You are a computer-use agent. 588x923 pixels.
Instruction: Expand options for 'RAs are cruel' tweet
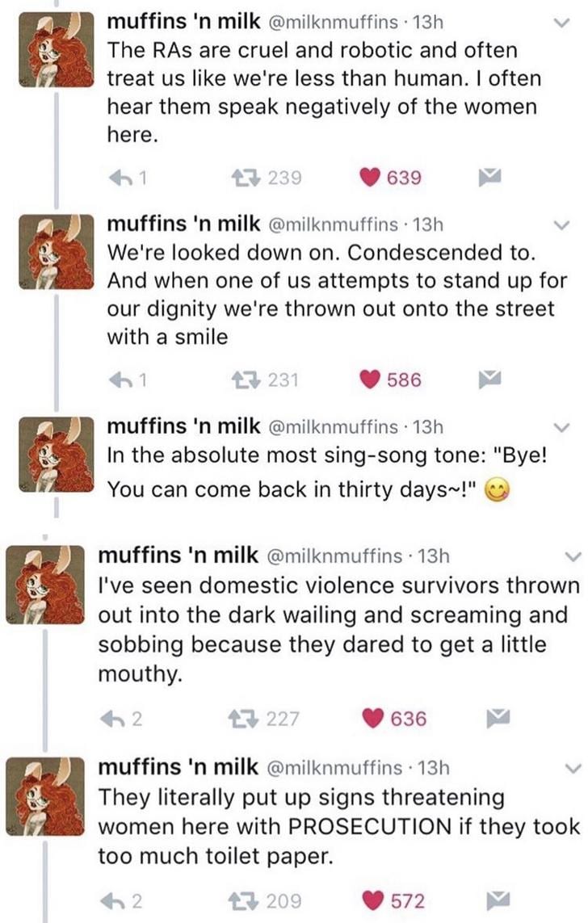pyautogui.click(x=564, y=24)
